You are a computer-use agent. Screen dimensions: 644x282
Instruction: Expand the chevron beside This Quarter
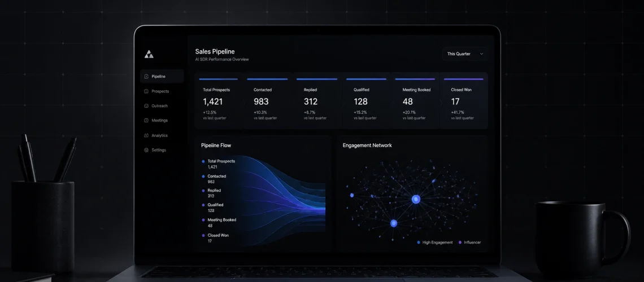481,54
